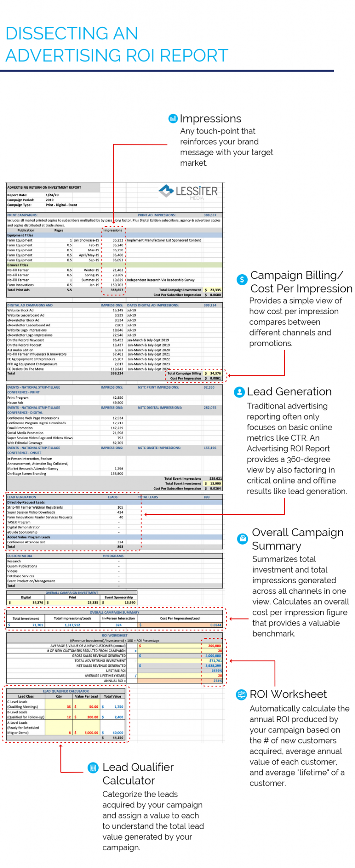Viewport: 355px width, 868px height.
Task: Click the annual ROI value '274%'
Action: [x=218, y=681]
